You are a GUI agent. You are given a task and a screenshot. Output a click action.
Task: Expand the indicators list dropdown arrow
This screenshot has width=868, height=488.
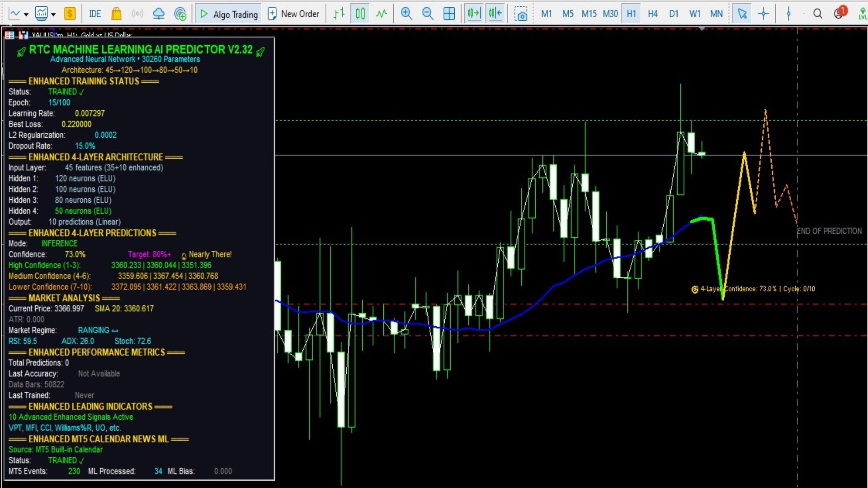point(53,14)
